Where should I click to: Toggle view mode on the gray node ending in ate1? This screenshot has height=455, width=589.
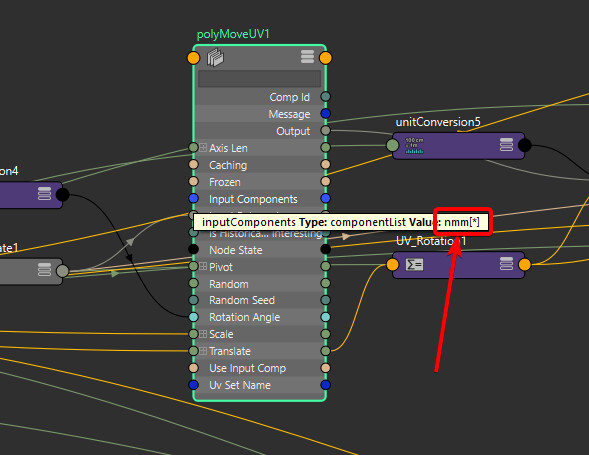[44, 269]
